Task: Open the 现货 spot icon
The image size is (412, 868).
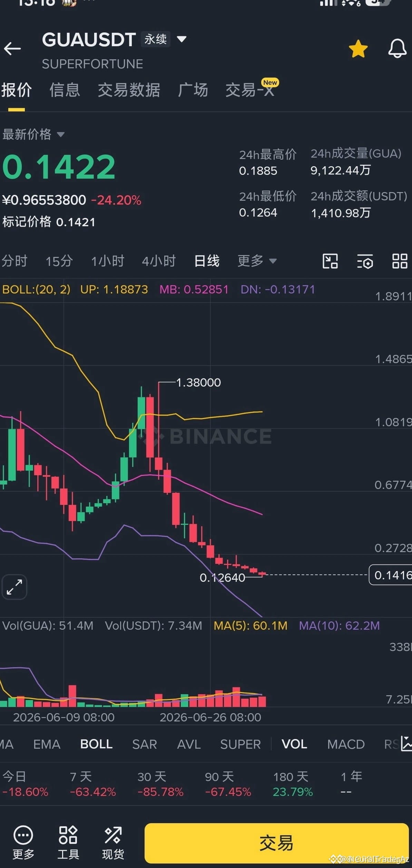Action: [113, 843]
